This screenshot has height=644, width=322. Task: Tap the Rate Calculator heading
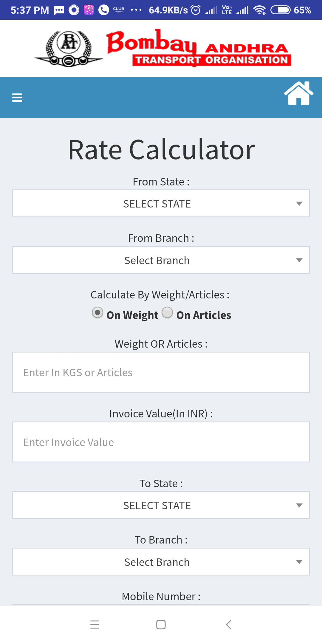[161, 150]
